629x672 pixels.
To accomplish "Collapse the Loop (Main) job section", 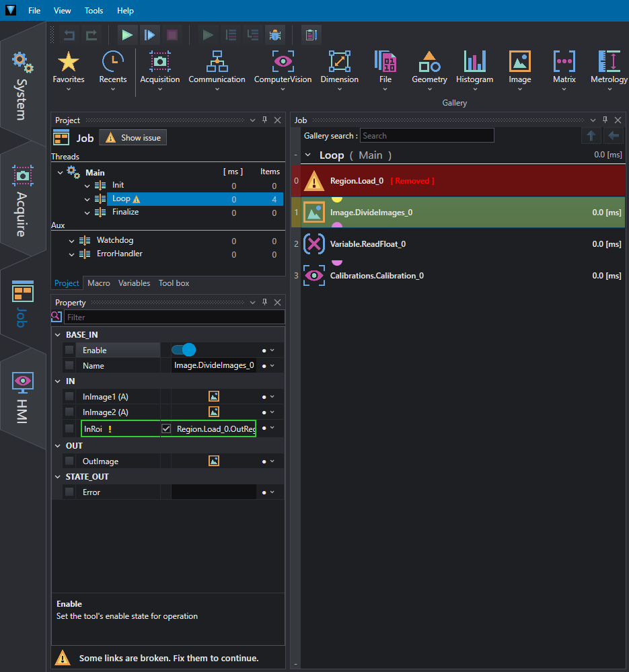I will [x=307, y=155].
